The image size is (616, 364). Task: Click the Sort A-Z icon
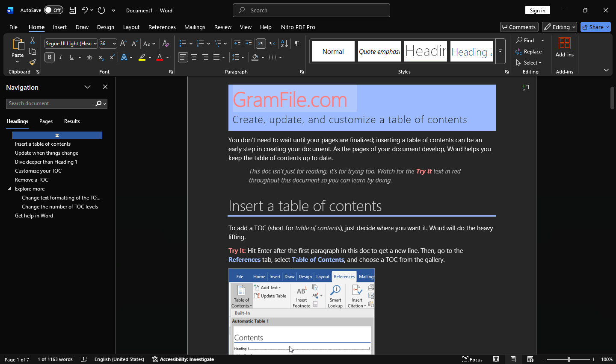point(284,44)
